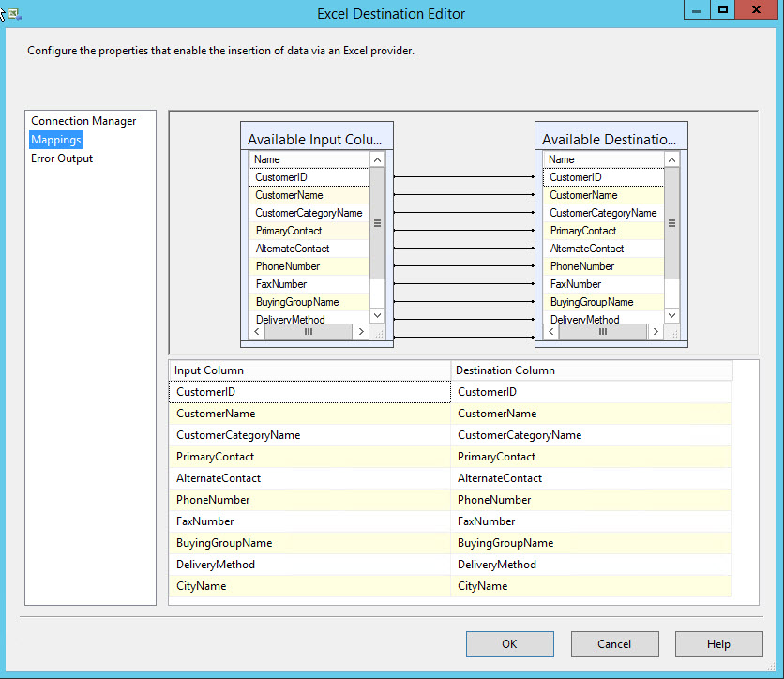This screenshot has width=784, height=679.
Task: Click the OK button
Action: (x=509, y=644)
